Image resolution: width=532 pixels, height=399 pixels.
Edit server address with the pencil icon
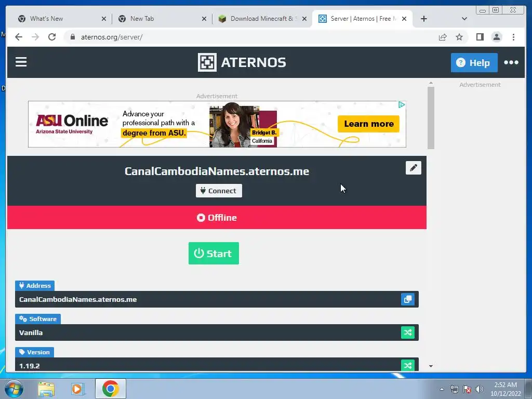pos(413,168)
